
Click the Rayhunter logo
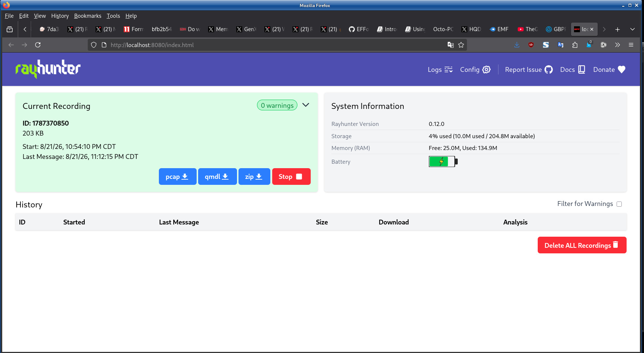tap(48, 69)
